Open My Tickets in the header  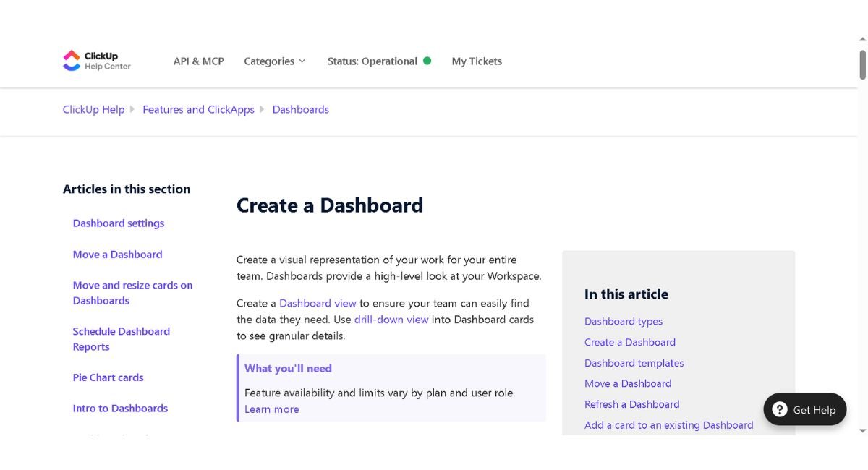pyautogui.click(x=477, y=61)
